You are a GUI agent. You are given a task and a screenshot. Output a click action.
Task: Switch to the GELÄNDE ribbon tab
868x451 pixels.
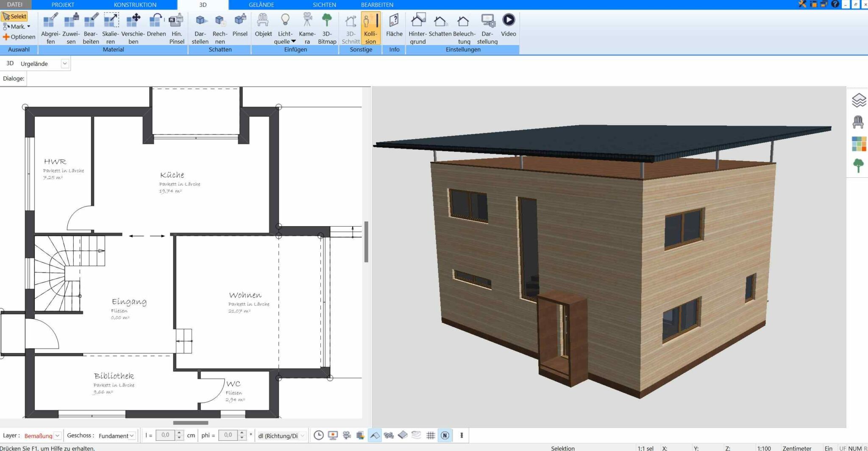pos(260,5)
